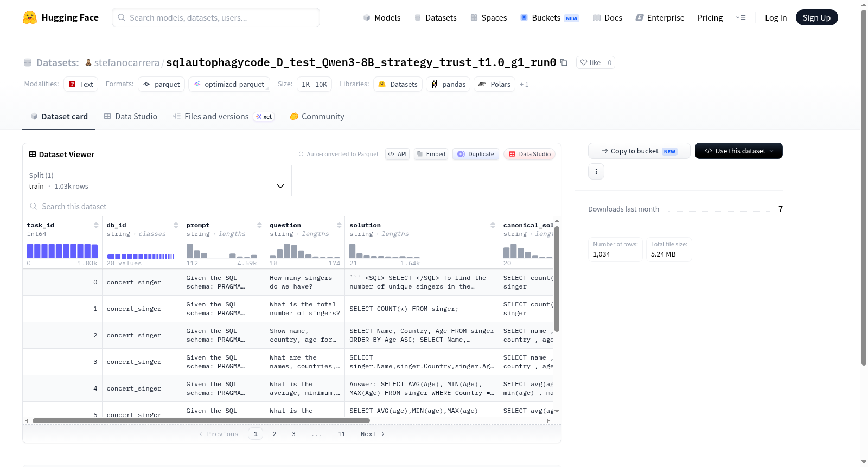Click Log In link

[x=776, y=17]
